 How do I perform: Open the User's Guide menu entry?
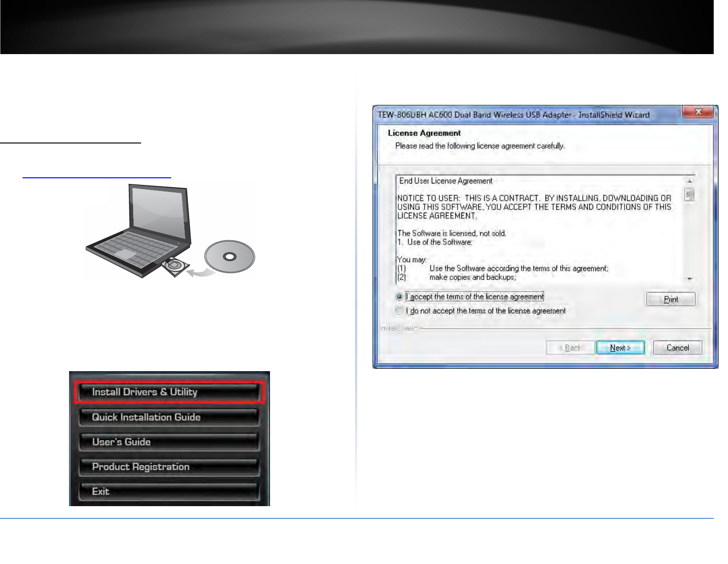(169, 442)
